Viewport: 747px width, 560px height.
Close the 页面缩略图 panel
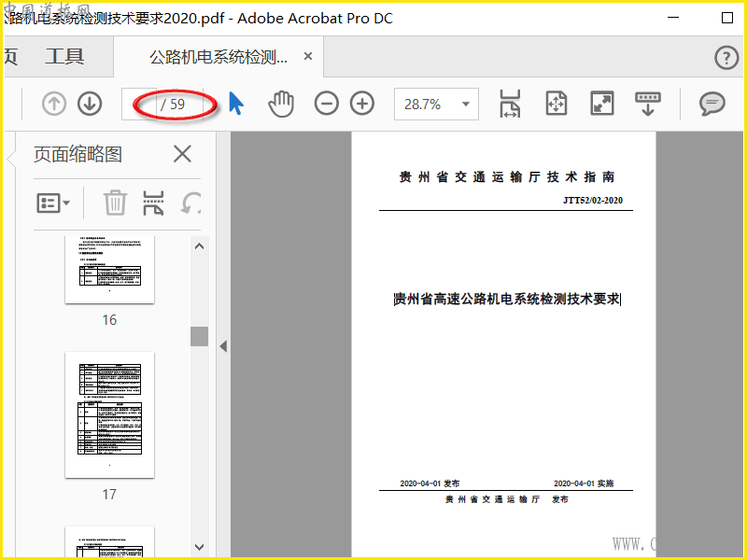pos(182,154)
